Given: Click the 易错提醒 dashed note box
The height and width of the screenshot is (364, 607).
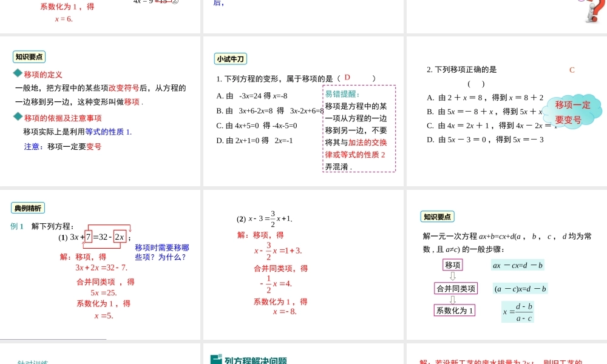Looking at the screenshot, I should coord(359,129).
